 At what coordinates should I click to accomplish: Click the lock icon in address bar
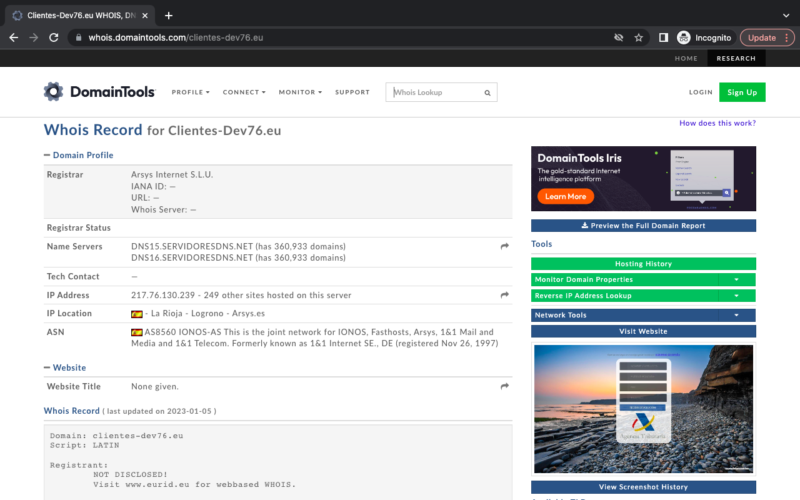78,38
